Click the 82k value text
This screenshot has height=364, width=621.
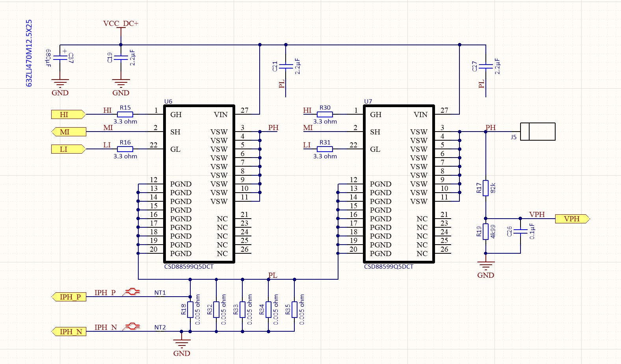click(493, 188)
